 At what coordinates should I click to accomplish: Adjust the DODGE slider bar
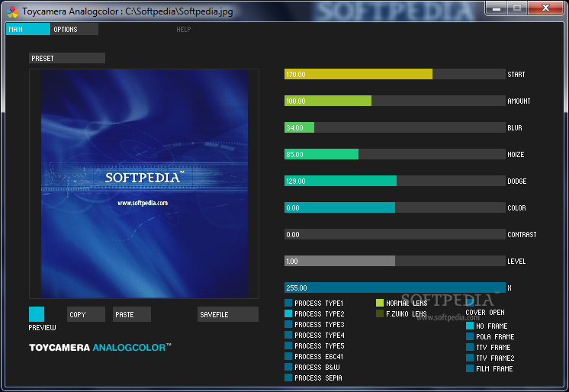395,181
